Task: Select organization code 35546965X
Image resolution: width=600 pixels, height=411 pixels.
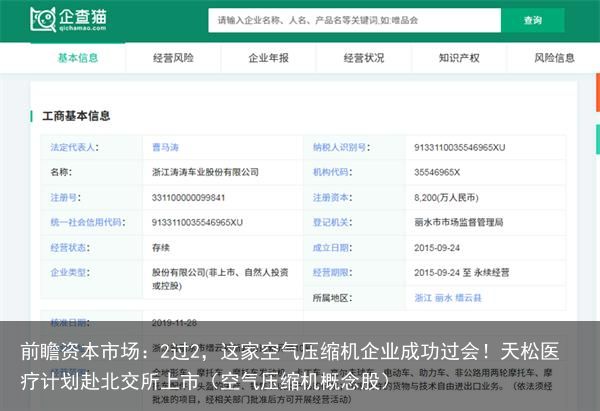Action: (x=437, y=172)
